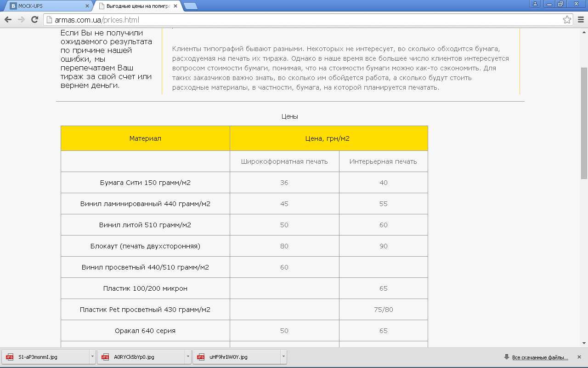Open the new tab button
This screenshot has width=588, height=368.
(191, 6)
